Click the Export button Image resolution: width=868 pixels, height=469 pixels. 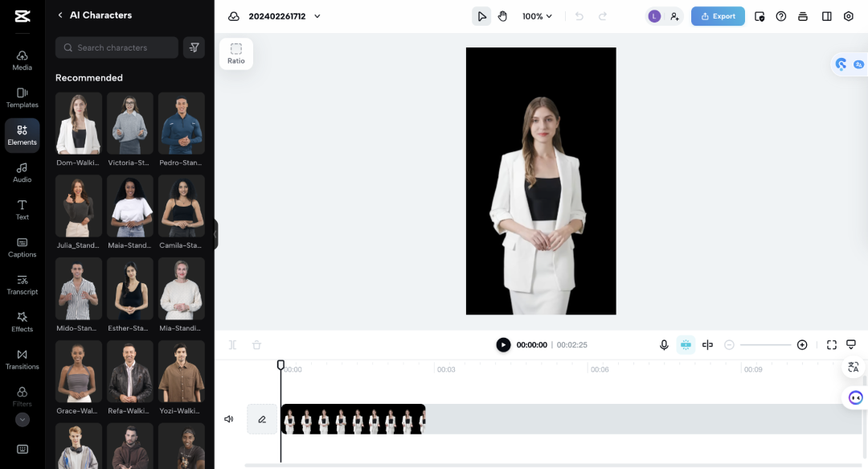point(718,16)
